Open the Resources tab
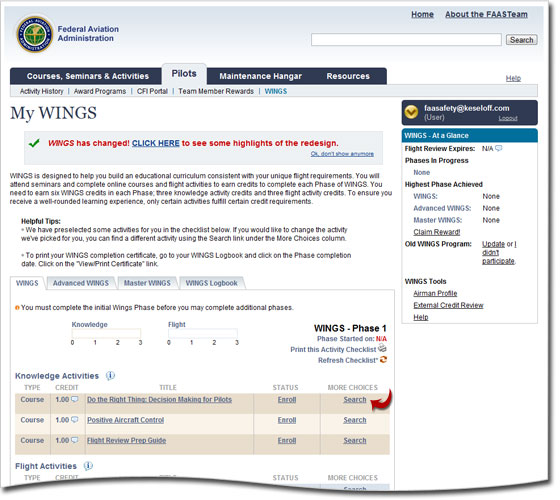 tap(348, 76)
